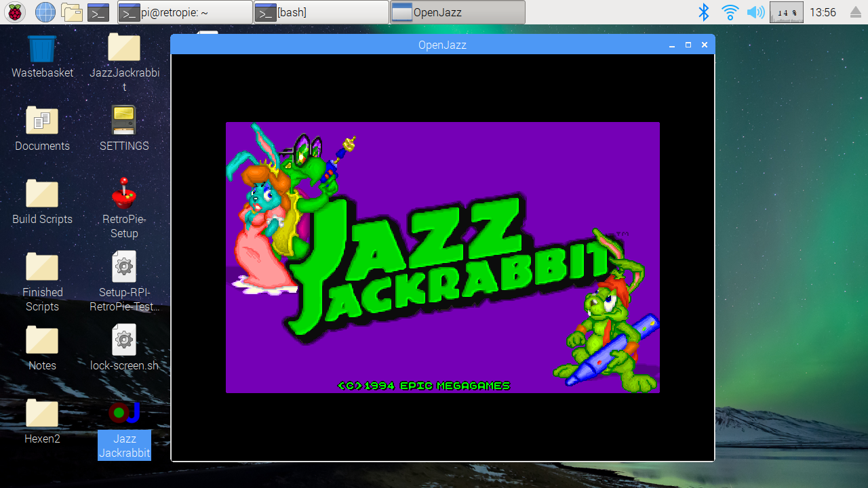Launch the web browser globe icon
This screenshot has height=488, width=868.
[x=45, y=12]
